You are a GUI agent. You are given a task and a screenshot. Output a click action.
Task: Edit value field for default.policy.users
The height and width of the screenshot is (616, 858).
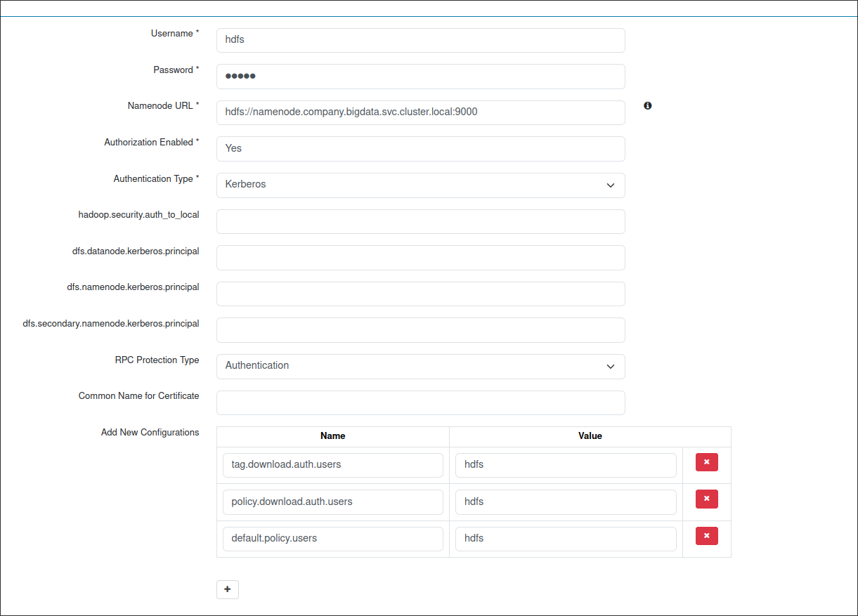coord(566,539)
